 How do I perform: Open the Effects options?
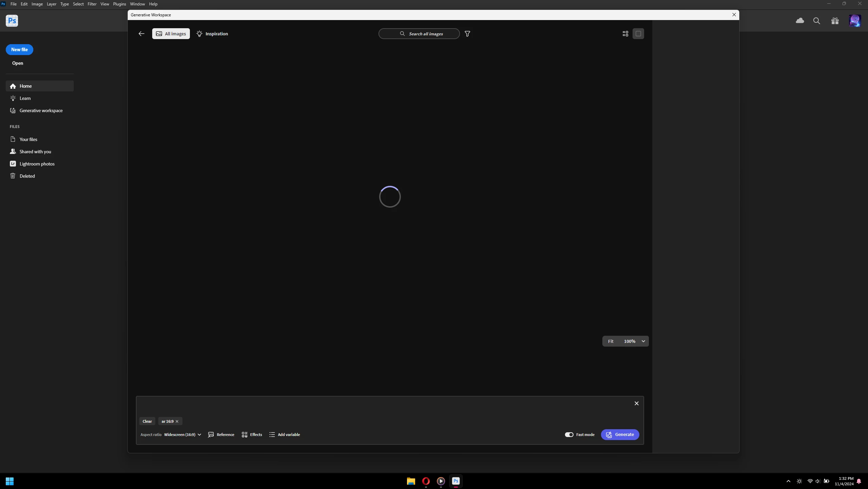point(252,434)
